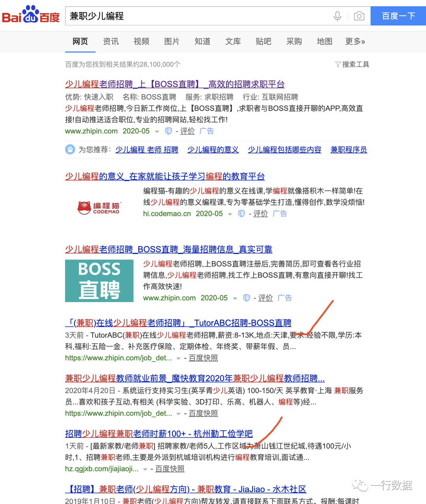Open suggestion 少儿编程包括哪些内容
The width and height of the screenshot is (426, 504).
[284, 150]
